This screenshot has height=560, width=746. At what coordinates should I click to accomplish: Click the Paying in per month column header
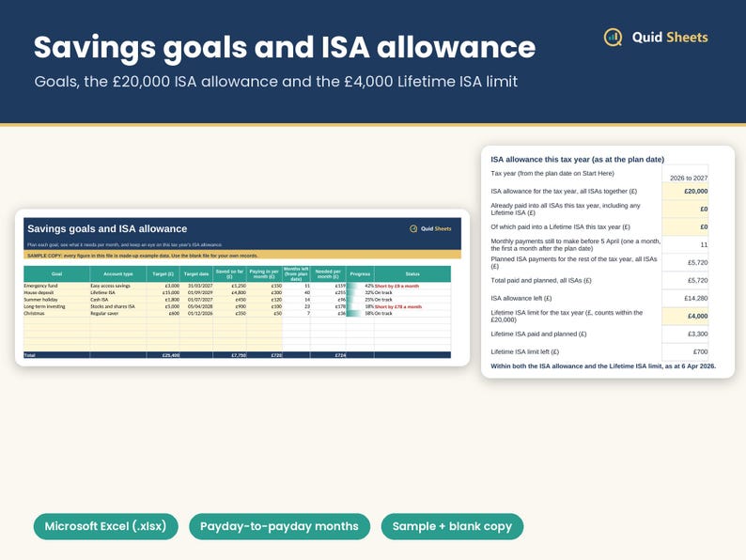click(x=264, y=274)
